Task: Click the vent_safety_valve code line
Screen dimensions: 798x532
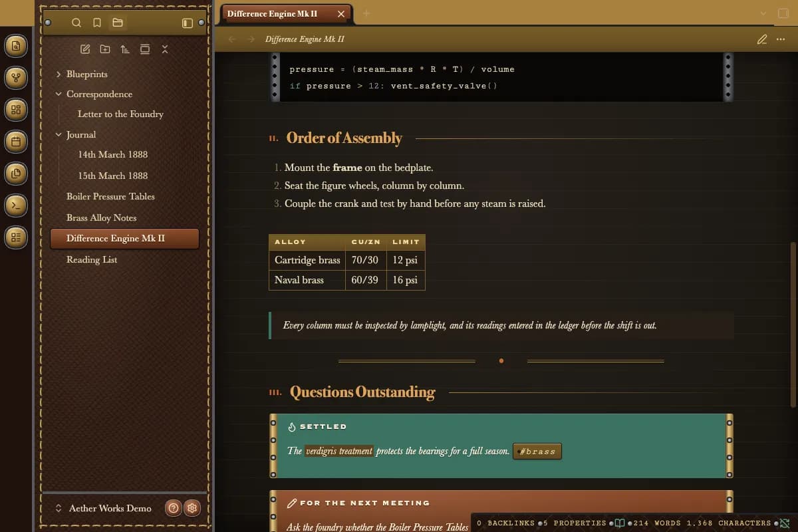Action: [393, 86]
